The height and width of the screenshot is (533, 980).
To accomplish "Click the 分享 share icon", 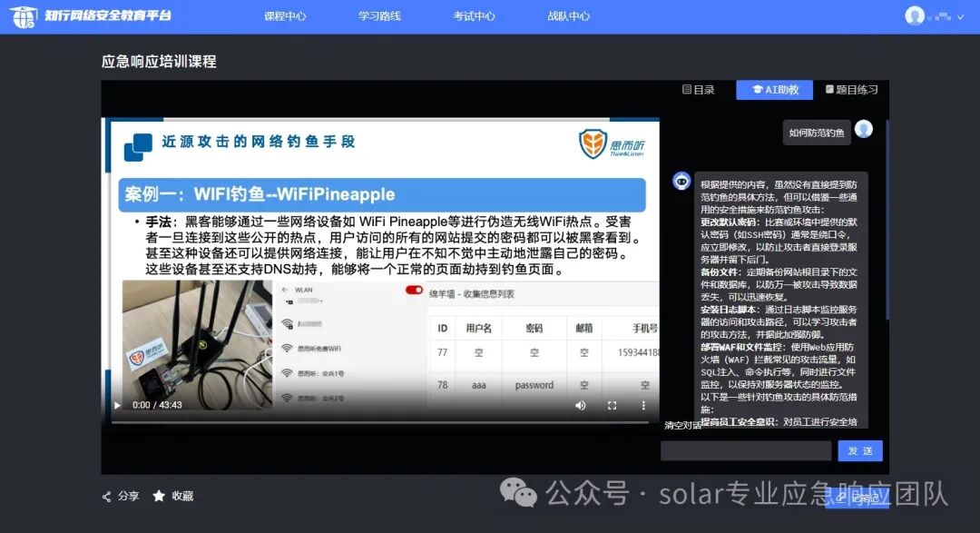I will [107, 497].
